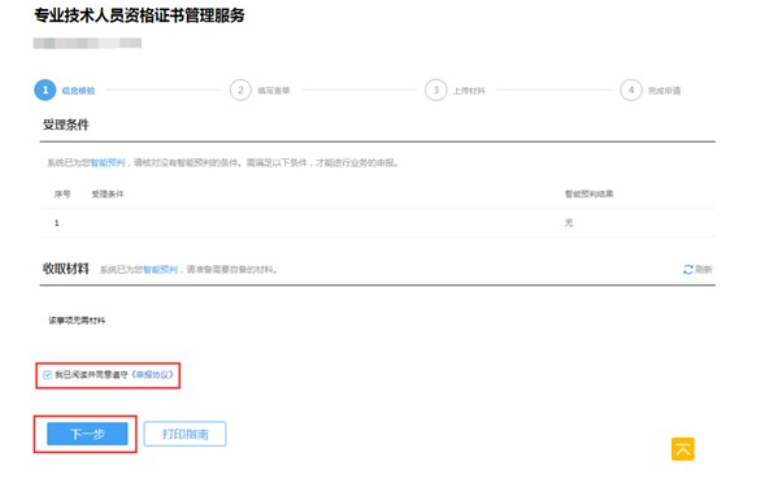Go to the 完成申请 step label

click(663, 91)
